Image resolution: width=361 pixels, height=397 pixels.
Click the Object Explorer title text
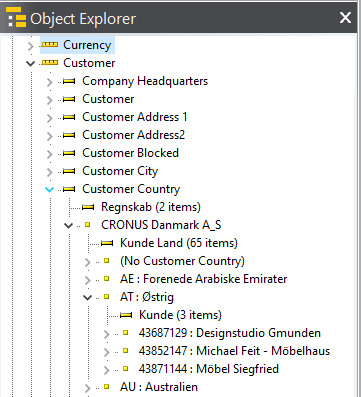83,19
